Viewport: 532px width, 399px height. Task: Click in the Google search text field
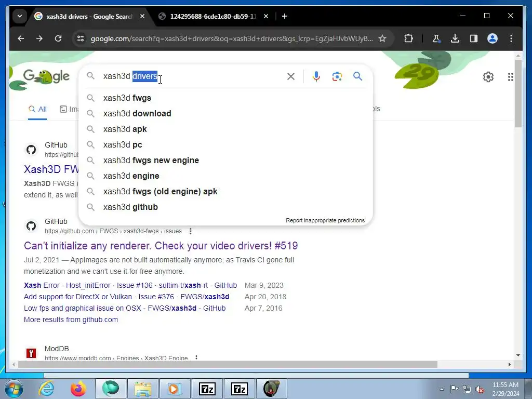click(192, 76)
